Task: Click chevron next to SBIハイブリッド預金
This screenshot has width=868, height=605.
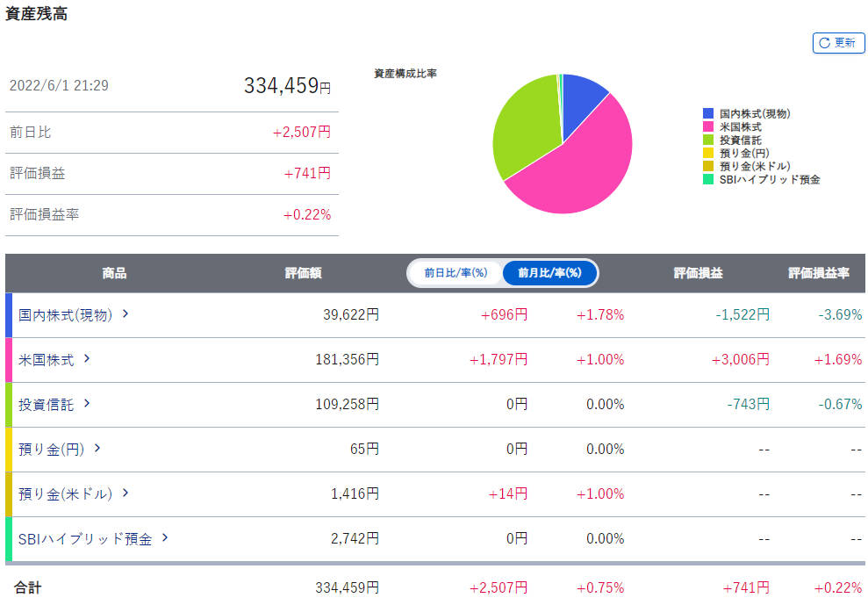Action: pos(165,537)
